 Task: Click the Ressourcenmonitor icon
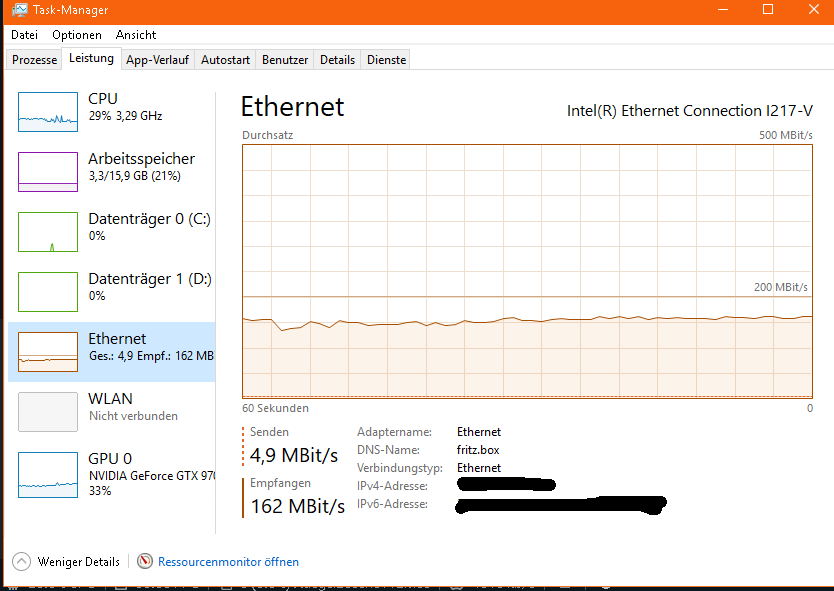click(145, 562)
